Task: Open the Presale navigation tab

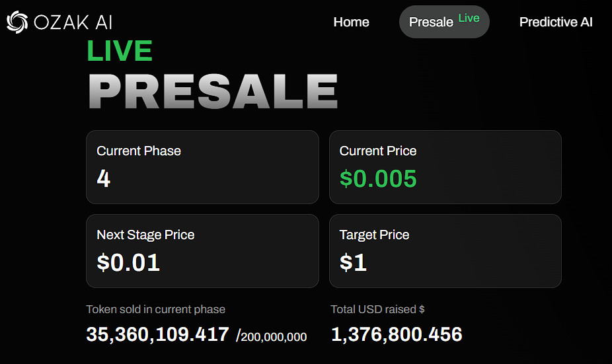Action: [431, 22]
